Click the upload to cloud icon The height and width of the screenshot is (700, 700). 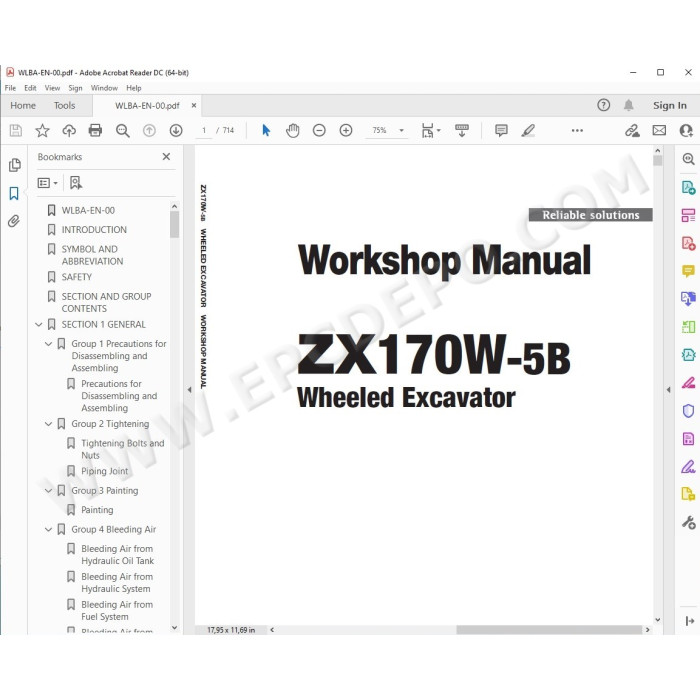(x=69, y=130)
